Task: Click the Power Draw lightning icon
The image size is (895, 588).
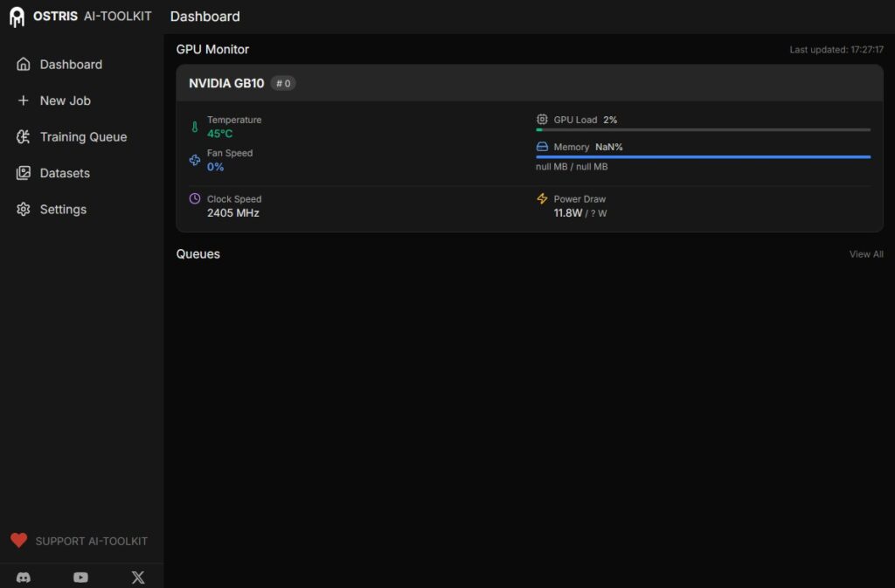Action: 542,199
